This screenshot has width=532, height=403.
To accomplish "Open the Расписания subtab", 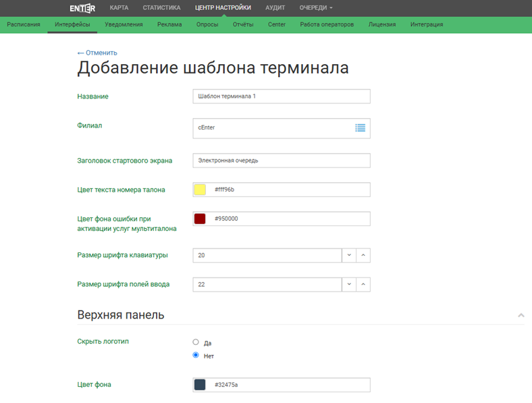I will 24,24.
